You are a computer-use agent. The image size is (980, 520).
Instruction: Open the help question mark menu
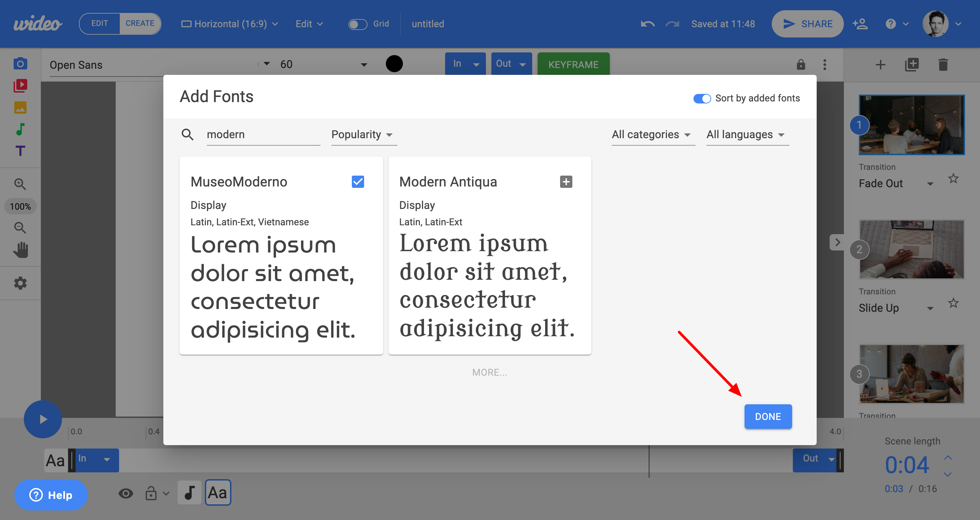coord(896,24)
